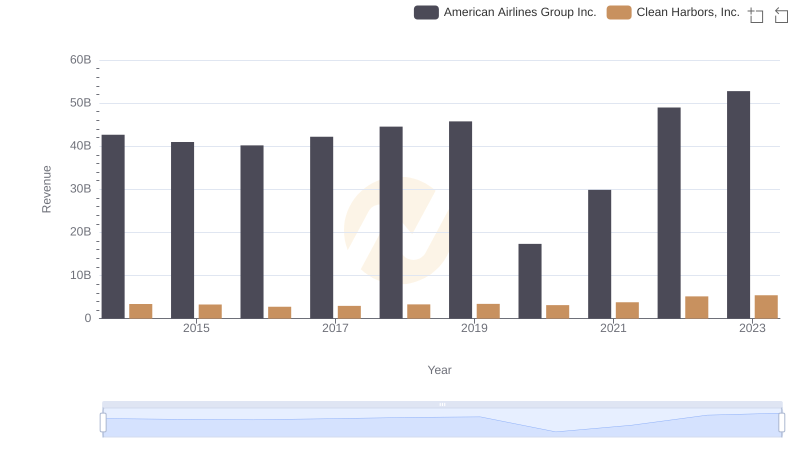Click the 2023 Clean Harbors bar
800x461 pixels.
766,306
